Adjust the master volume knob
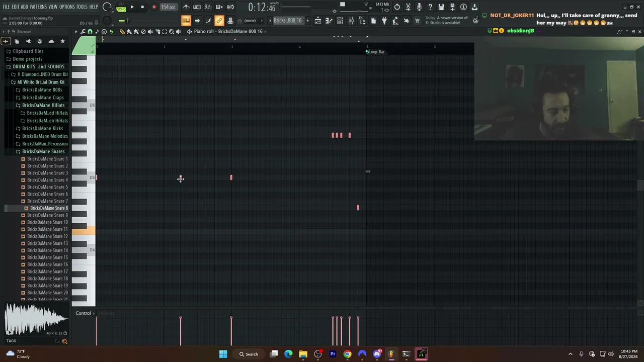 [x=107, y=7]
